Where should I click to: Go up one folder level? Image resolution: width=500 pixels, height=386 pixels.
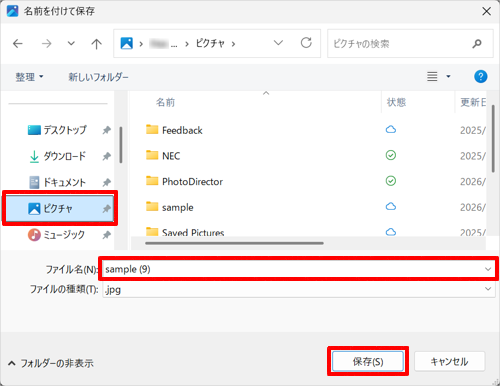point(96,44)
